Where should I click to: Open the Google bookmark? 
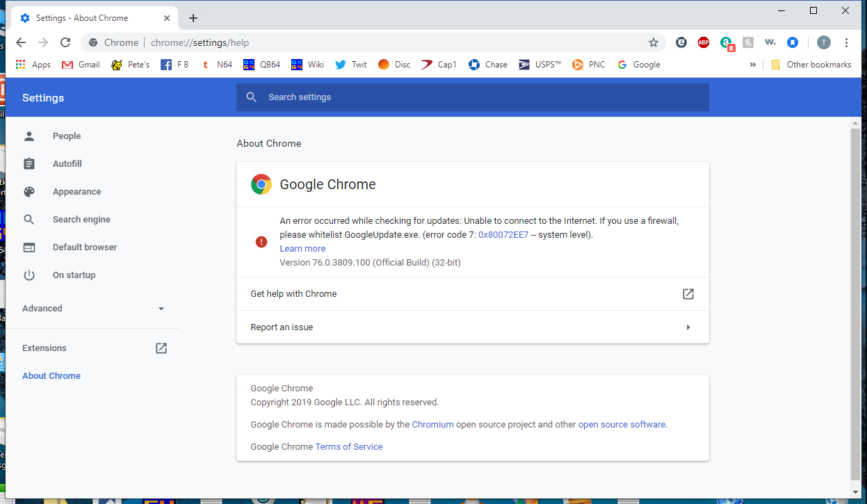[638, 65]
